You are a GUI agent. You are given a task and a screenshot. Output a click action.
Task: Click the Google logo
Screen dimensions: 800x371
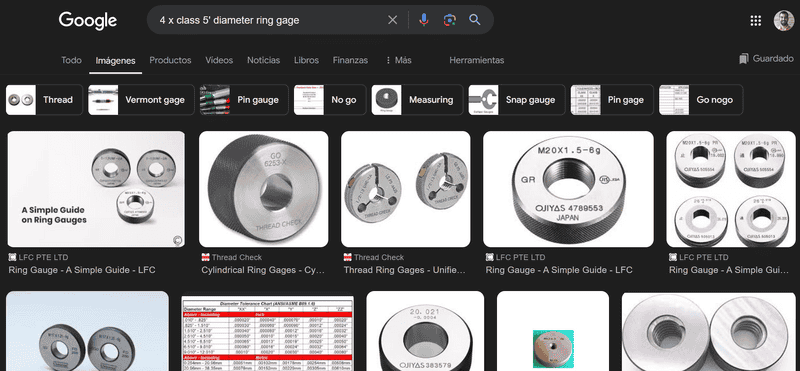tap(88, 20)
